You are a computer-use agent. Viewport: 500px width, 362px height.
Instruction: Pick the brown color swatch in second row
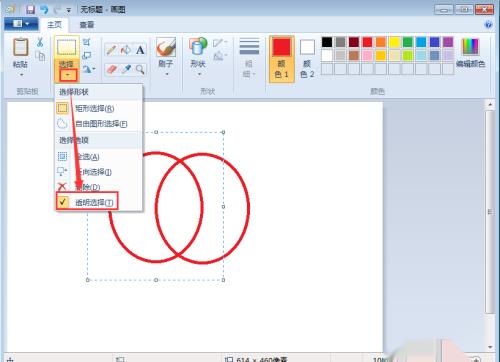pyautogui.click(x=354, y=55)
